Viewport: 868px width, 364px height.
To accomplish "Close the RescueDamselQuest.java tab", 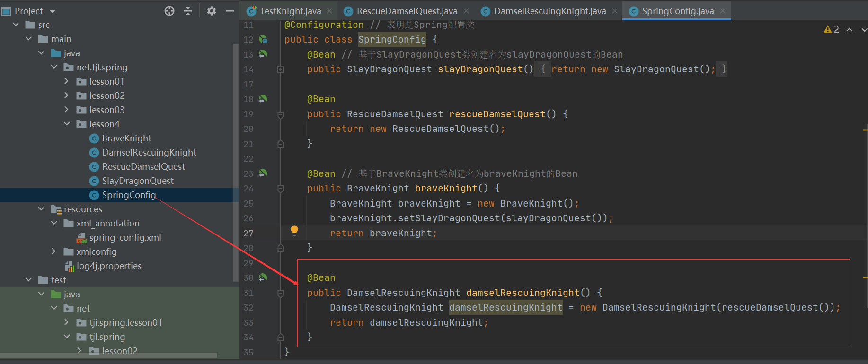I will [x=466, y=11].
